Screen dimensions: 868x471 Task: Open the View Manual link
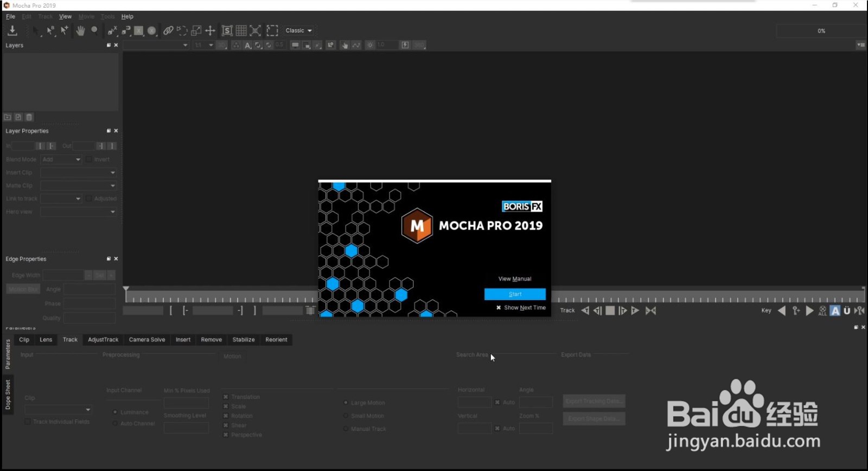click(x=515, y=279)
